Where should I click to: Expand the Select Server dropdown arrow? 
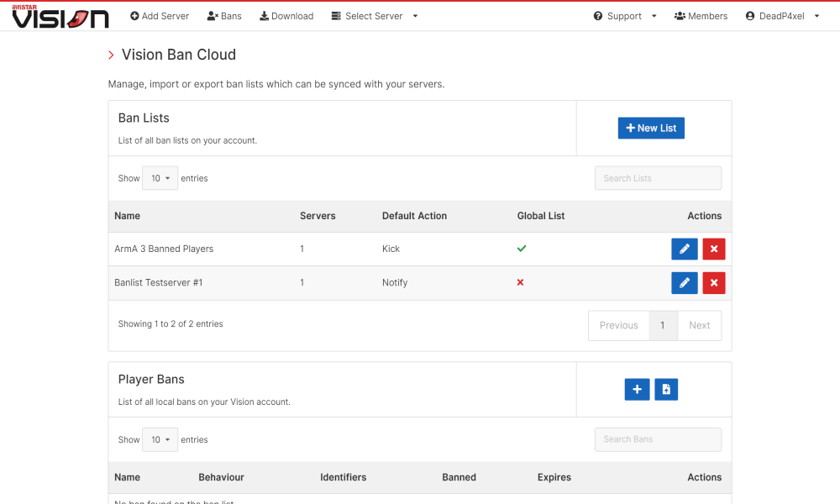click(415, 16)
